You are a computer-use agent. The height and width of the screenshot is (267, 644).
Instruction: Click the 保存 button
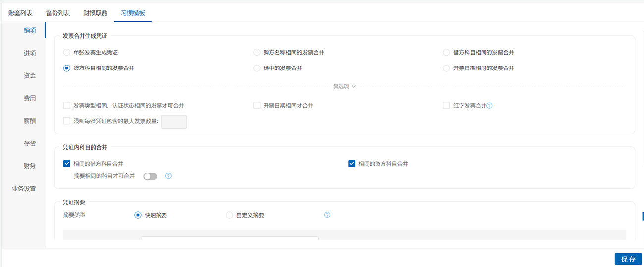(x=628, y=259)
